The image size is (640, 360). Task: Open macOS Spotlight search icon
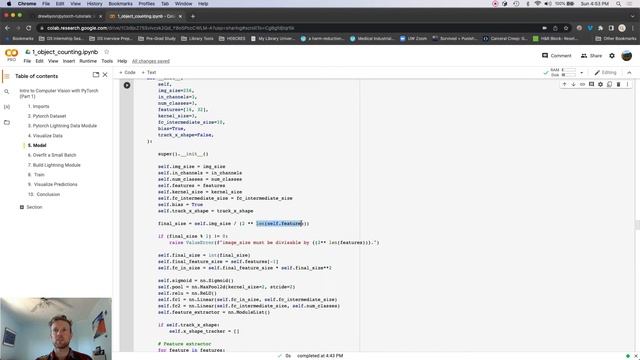[619, 4]
